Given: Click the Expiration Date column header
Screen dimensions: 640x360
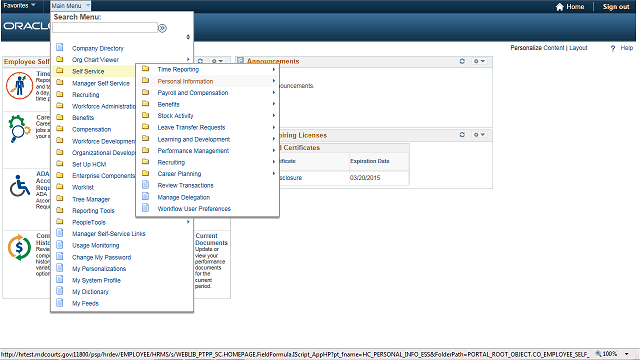Looking at the screenshot, I should [x=379, y=161].
